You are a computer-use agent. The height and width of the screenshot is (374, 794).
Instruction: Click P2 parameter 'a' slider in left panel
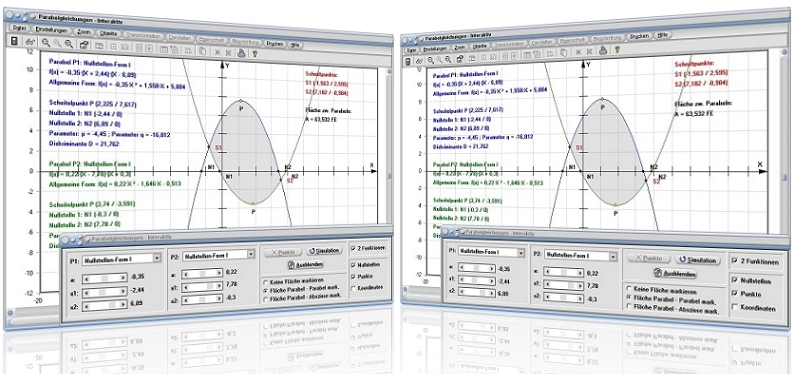(x=202, y=273)
